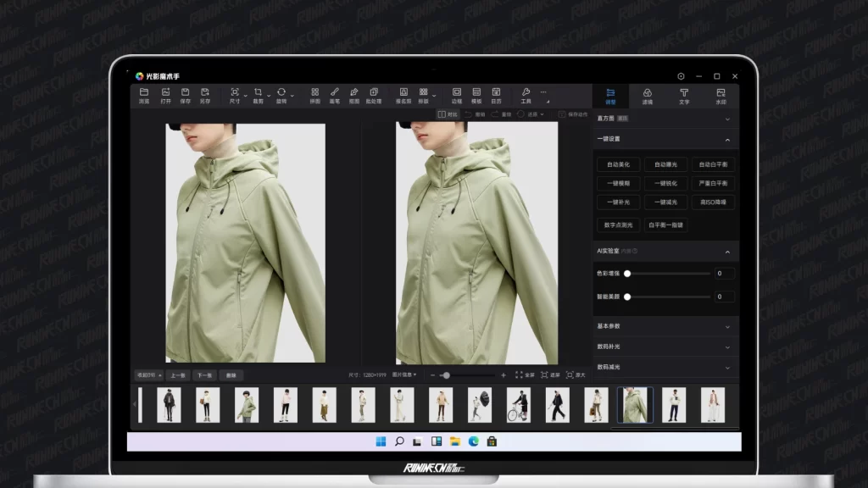
Task: Click the 色彩增强 slider handle
Action: pyautogui.click(x=627, y=274)
